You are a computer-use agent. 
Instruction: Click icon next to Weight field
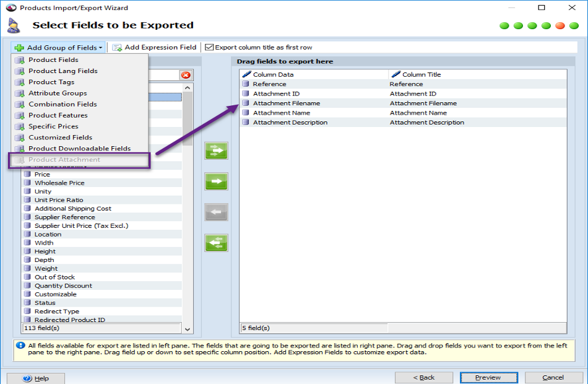coord(27,268)
